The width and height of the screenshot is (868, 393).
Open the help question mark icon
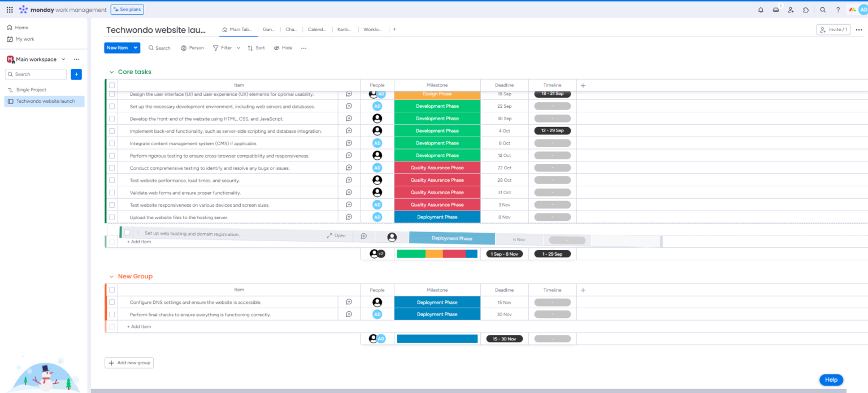(837, 9)
